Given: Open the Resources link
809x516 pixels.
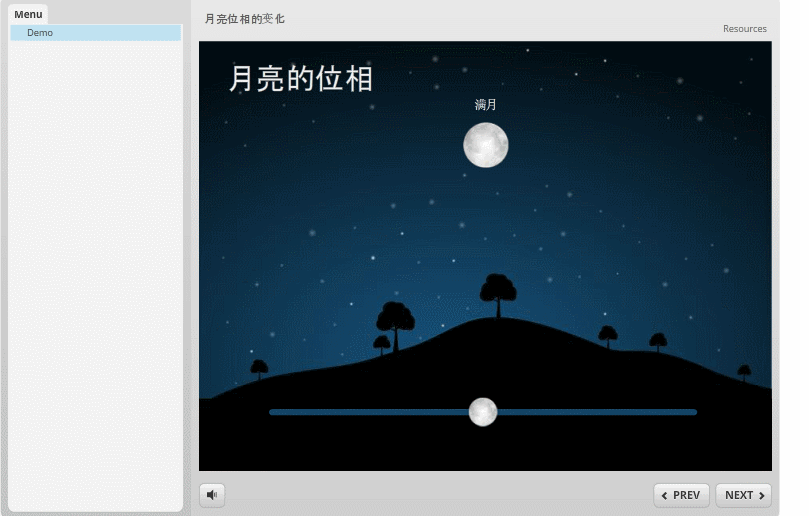Looking at the screenshot, I should (744, 29).
